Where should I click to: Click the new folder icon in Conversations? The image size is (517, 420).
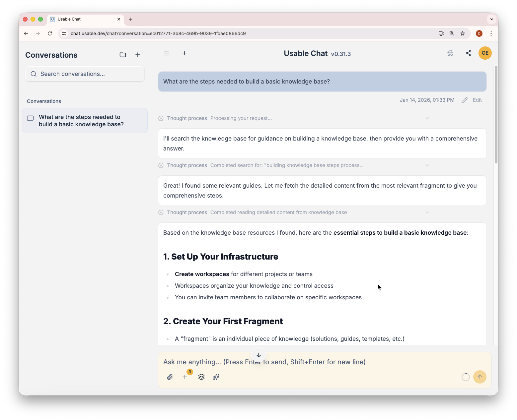[123, 55]
